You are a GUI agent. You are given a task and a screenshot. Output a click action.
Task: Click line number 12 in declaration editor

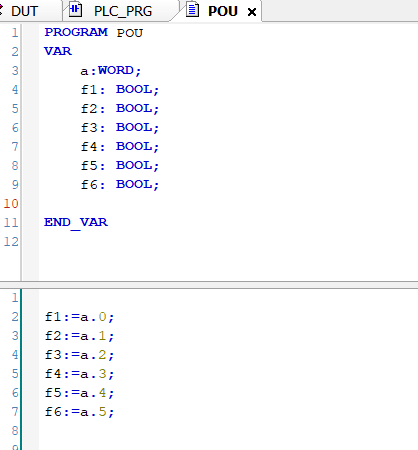[11, 241]
